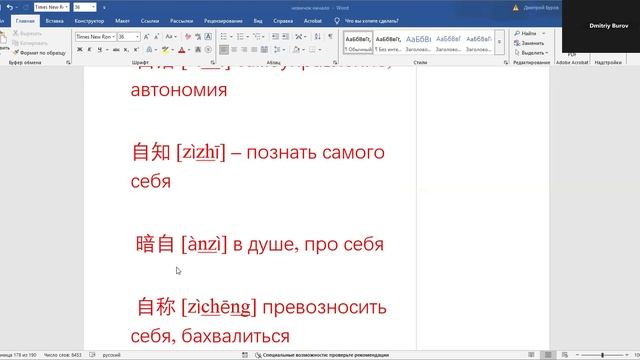
Task: Click the Заменить (Replace) button
Action: (x=529, y=43)
